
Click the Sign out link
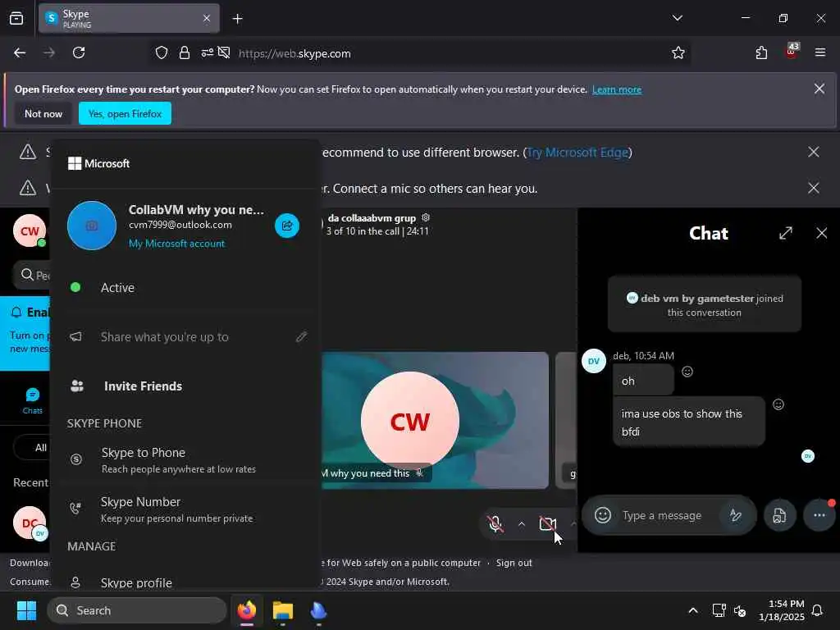tap(514, 563)
